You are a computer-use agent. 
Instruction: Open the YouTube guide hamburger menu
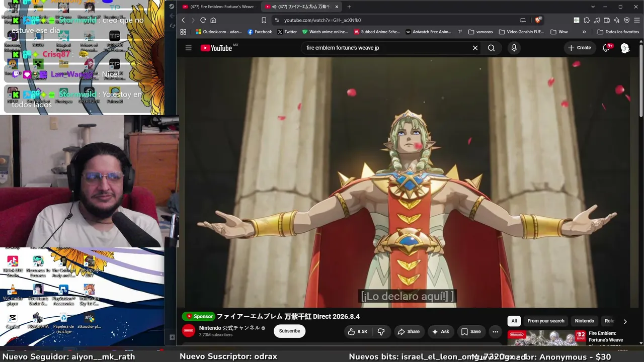[x=188, y=48]
